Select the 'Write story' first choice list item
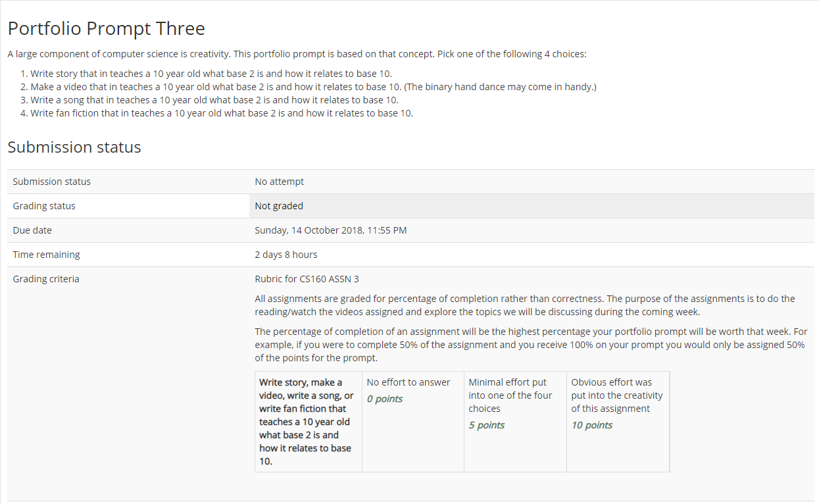 [x=211, y=74]
